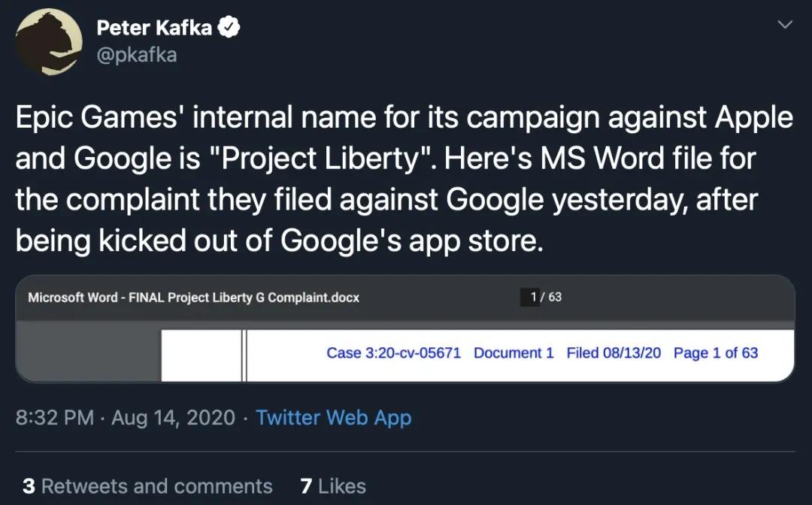
Task: Click the Case 3:20-cv-05671 header text
Action: pyautogui.click(x=393, y=352)
